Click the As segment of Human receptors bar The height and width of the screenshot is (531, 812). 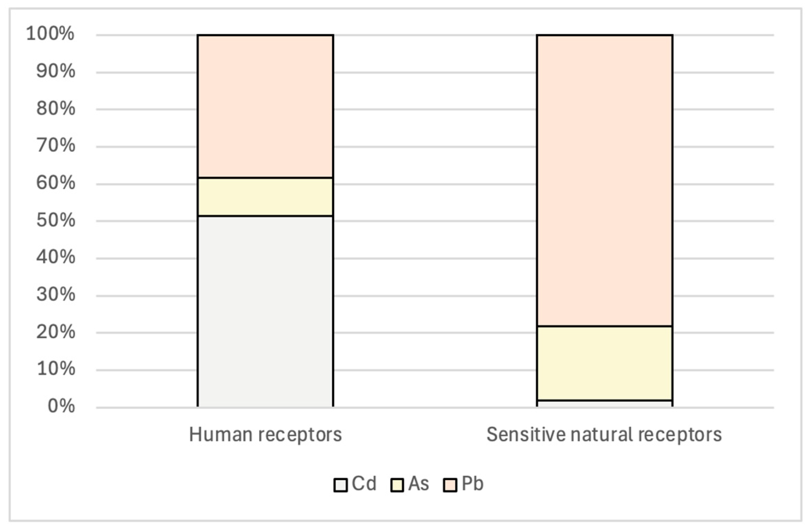265,197
